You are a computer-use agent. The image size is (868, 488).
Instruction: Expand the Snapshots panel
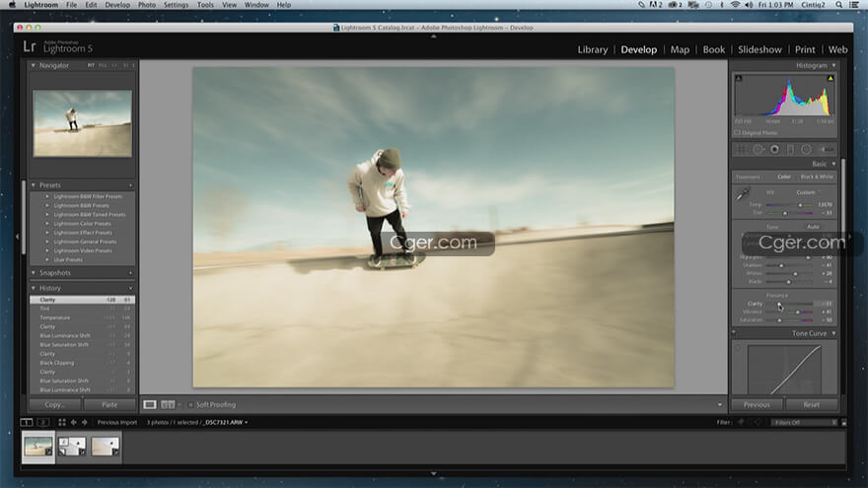pyautogui.click(x=34, y=273)
